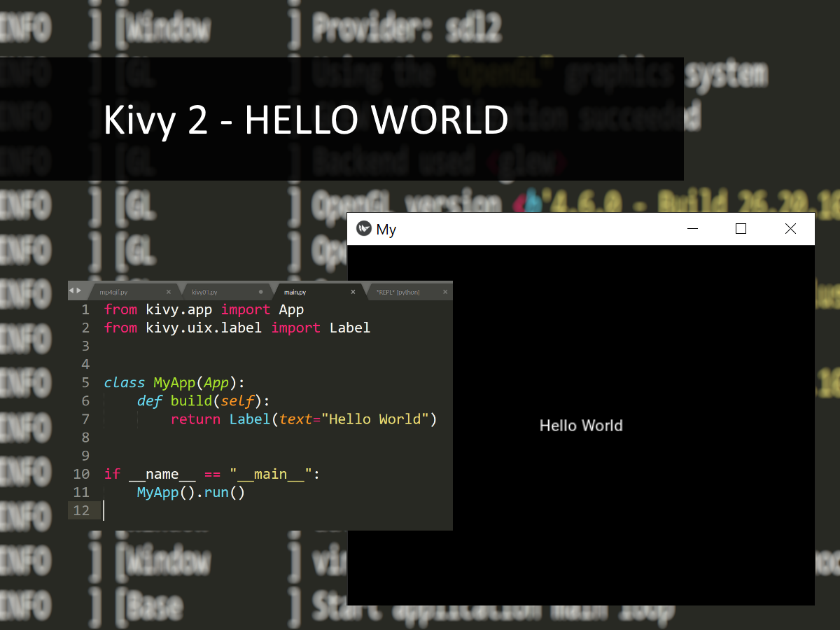Screen dimensions: 840x630
Task: Click the unsaved dot on kivy01.py tab
Action: click(x=261, y=291)
